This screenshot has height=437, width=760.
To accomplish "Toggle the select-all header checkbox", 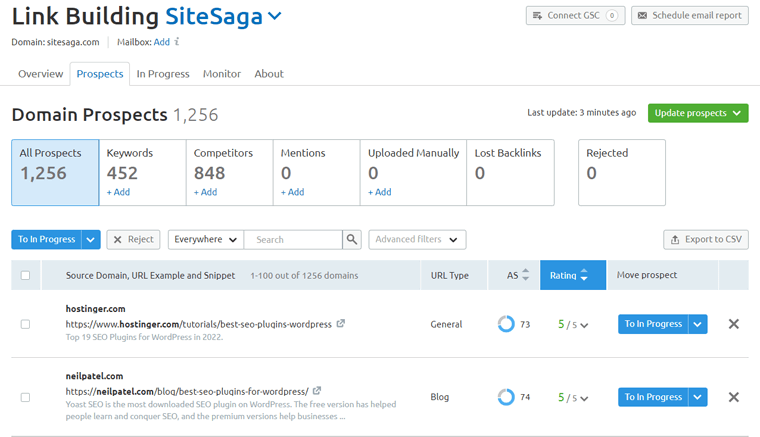I will 25,275.
